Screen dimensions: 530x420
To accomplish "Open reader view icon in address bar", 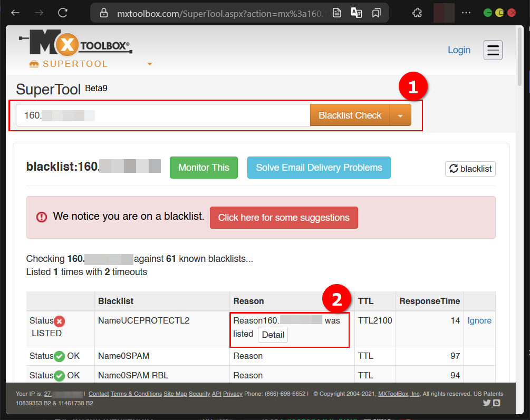I will (x=336, y=13).
